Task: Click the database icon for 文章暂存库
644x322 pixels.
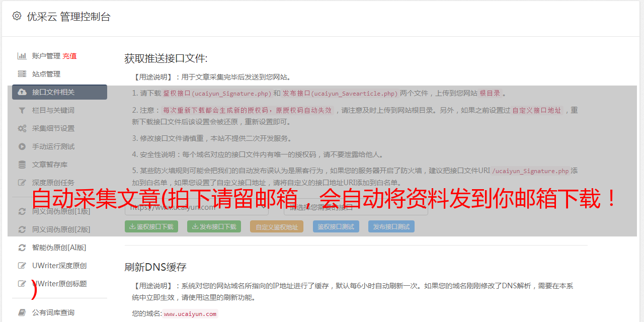Action: [22, 165]
